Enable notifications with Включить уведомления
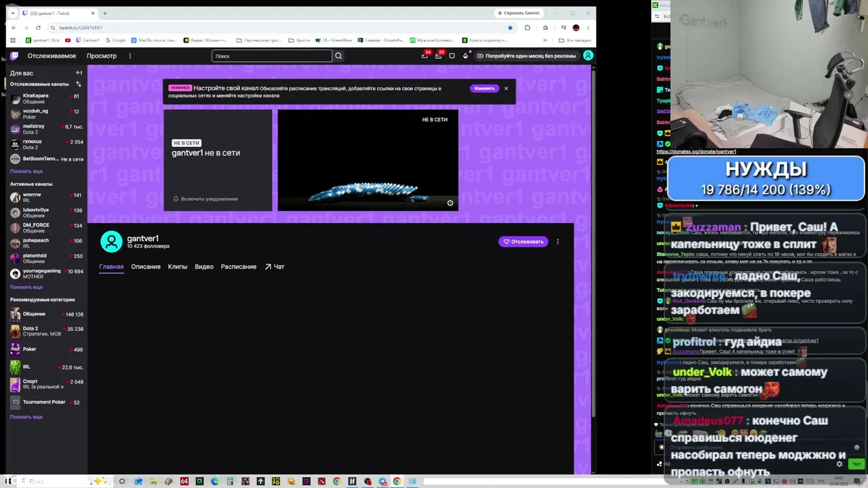 pyautogui.click(x=205, y=199)
